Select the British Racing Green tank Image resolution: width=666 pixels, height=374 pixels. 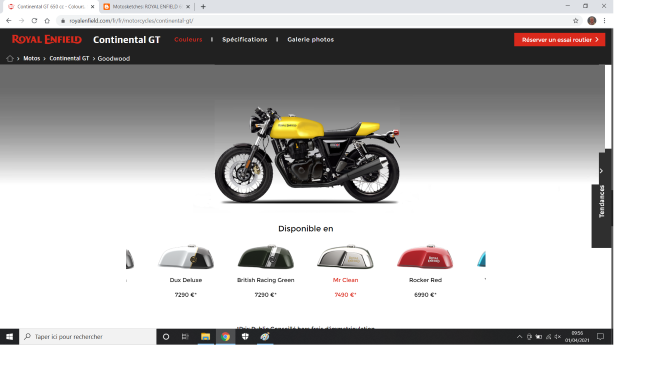(x=265, y=257)
